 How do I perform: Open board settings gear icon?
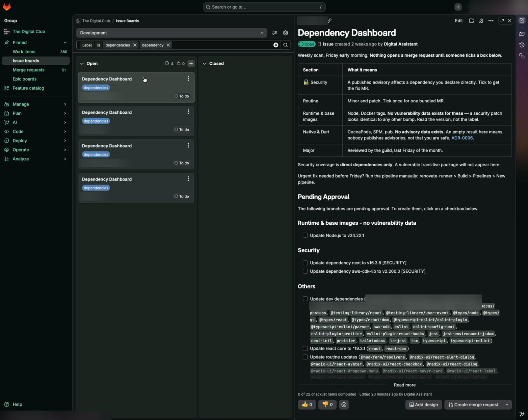286,33
